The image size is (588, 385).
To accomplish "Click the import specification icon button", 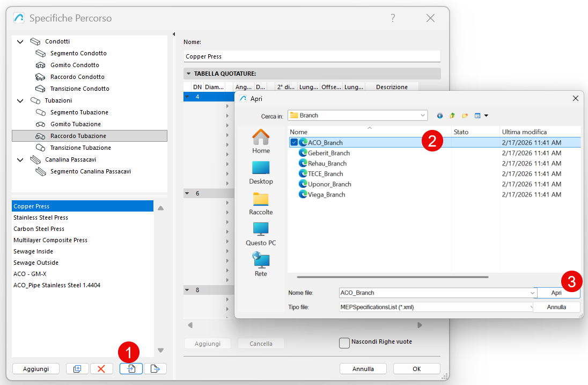I will click(x=131, y=368).
